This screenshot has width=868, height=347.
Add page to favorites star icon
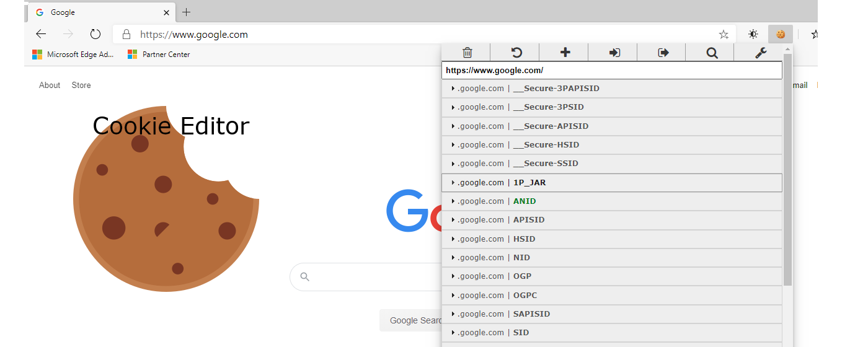click(724, 35)
